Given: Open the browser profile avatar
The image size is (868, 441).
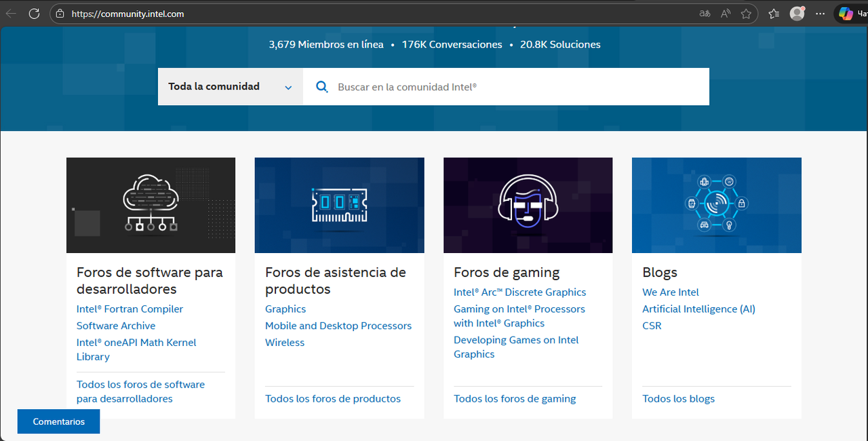Looking at the screenshot, I should 797,14.
